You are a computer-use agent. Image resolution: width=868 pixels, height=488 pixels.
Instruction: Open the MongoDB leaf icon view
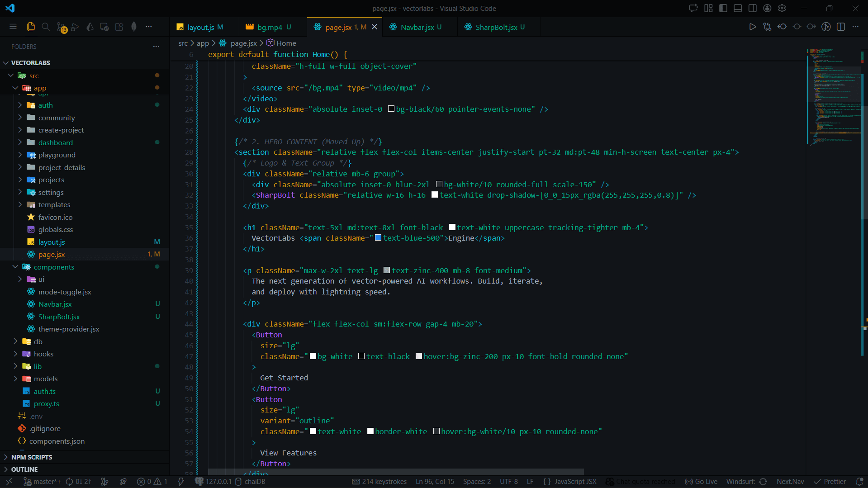134,27
